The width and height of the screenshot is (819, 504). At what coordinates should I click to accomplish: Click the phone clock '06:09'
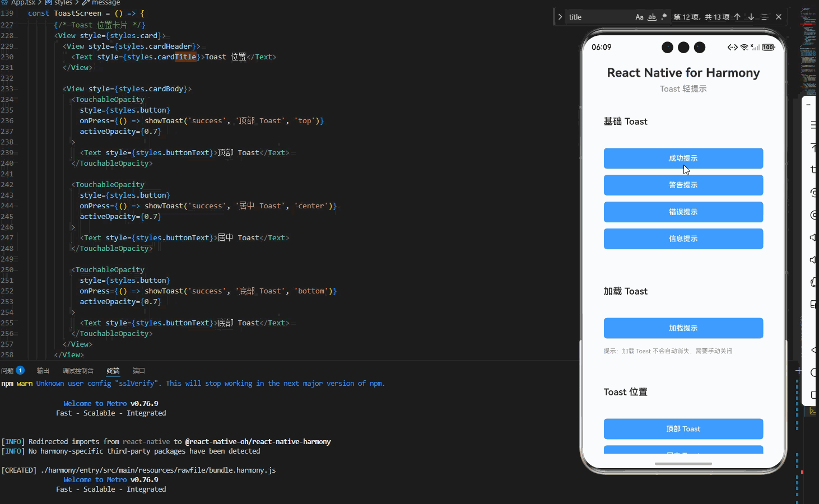tap(602, 48)
